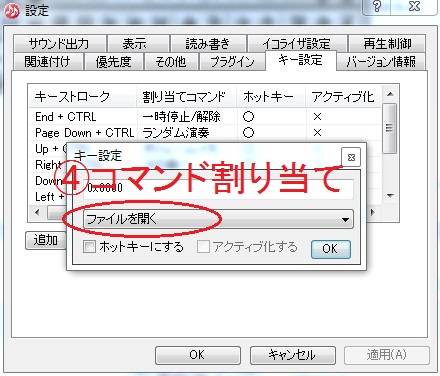Go to the 再生制御 tab
440x376 pixels.
[x=387, y=44]
